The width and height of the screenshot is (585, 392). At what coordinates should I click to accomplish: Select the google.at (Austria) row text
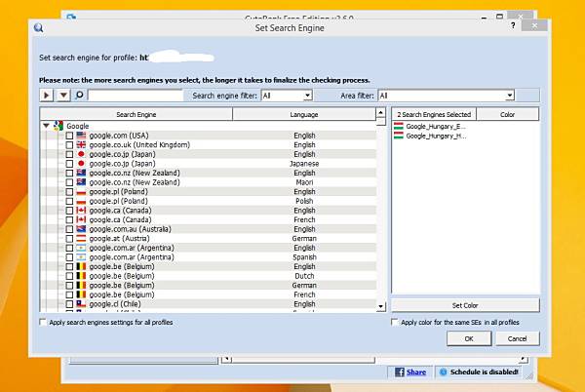pyautogui.click(x=119, y=238)
